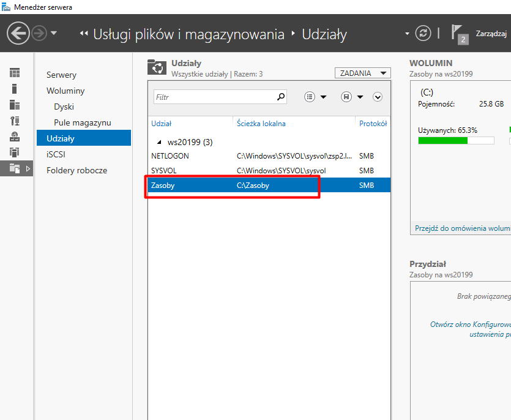Click the Przejdź do omówienia woluminów link
511x420 pixels.
tap(462, 228)
